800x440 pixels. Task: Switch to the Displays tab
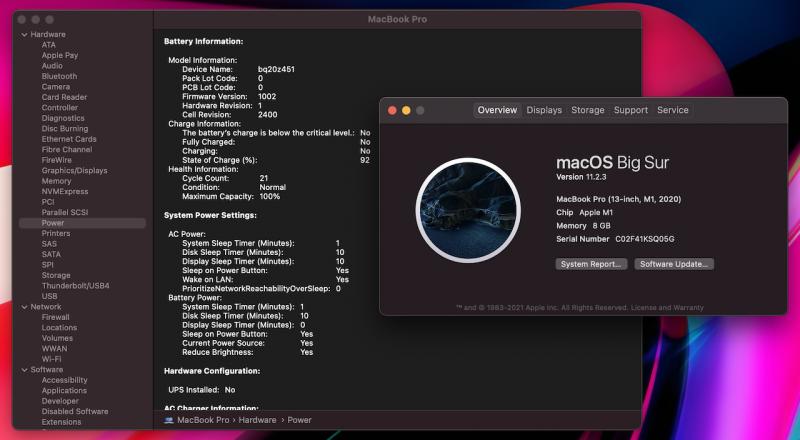pos(544,110)
